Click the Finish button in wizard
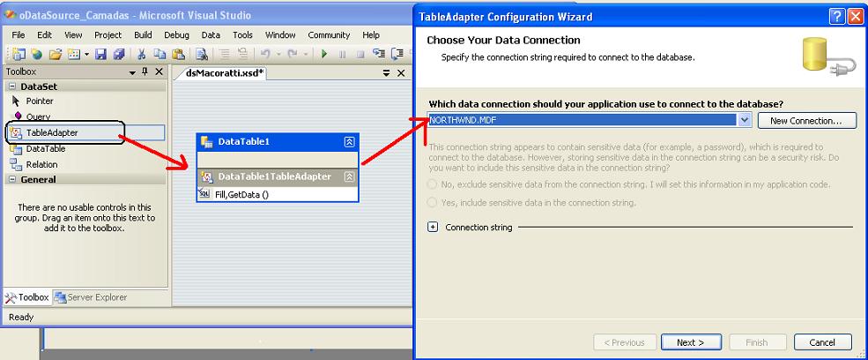868x360 pixels. 757,342
